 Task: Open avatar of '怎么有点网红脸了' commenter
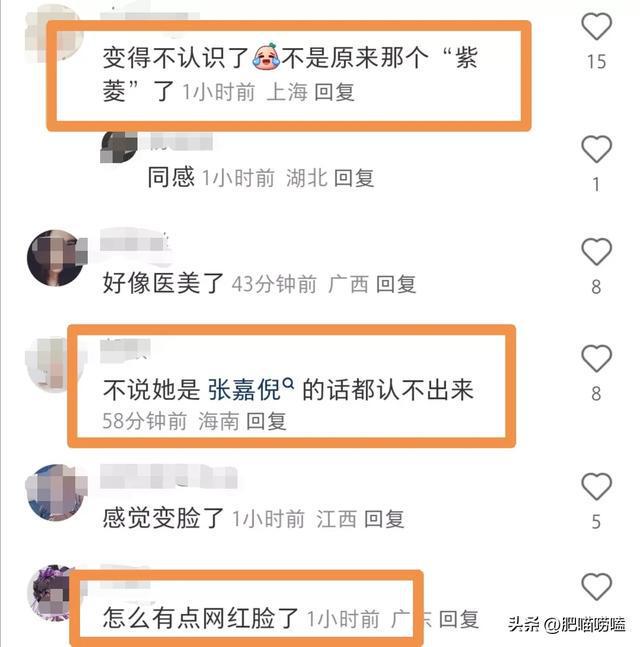50,593
